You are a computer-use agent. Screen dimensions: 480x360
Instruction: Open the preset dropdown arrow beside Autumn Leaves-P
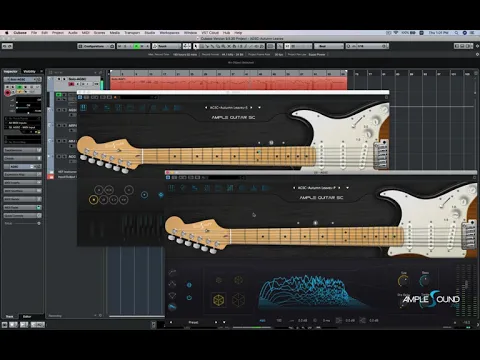coord(347,188)
